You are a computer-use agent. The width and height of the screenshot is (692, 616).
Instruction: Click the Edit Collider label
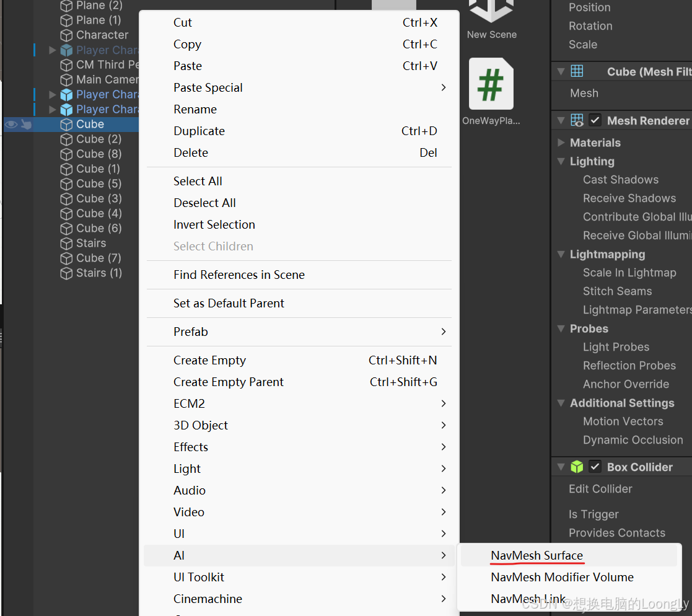tap(600, 489)
